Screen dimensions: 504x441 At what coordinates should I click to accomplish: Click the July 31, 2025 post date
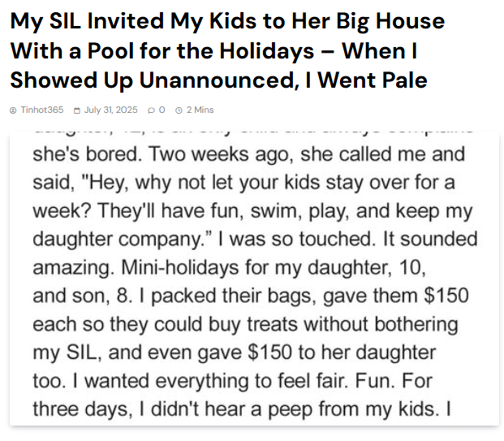pos(110,110)
